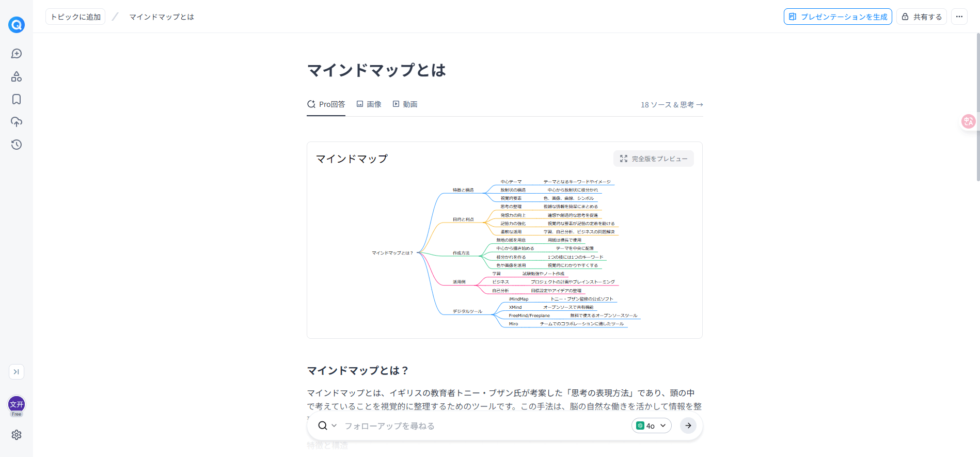980x457 pixels.
Task: Submit follow-up with arrow button
Action: [x=688, y=426]
